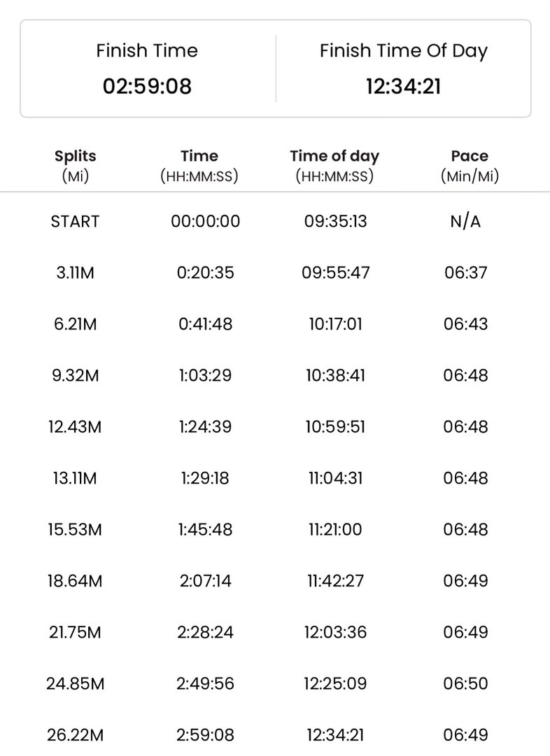550x756 pixels.
Task: Click the 1:29:18 half marathon time
Action: [x=205, y=478]
